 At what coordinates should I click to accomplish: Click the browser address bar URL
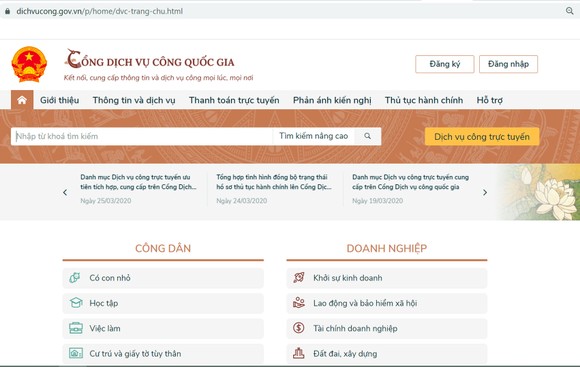(x=100, y=11)
